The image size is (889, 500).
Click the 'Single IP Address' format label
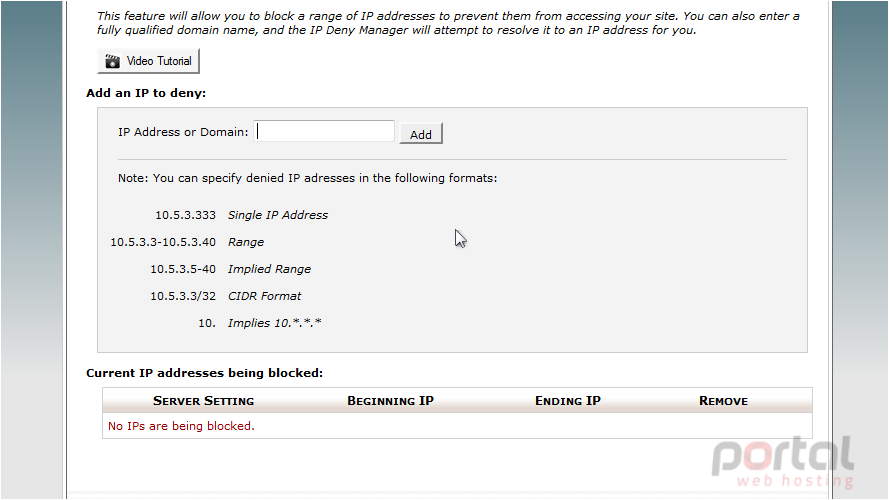tap(278, 215)
